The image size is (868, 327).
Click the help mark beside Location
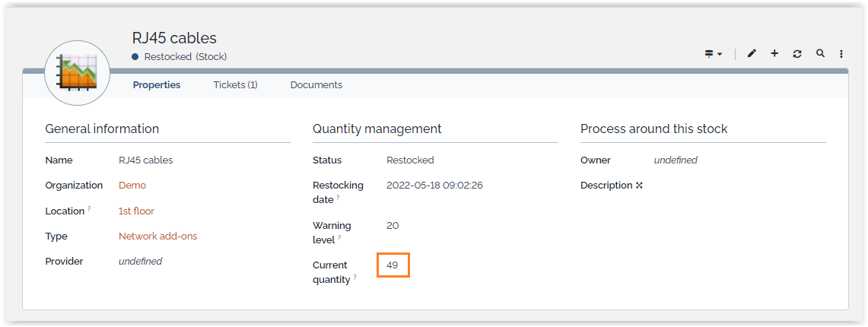click(x=89, y=209)
